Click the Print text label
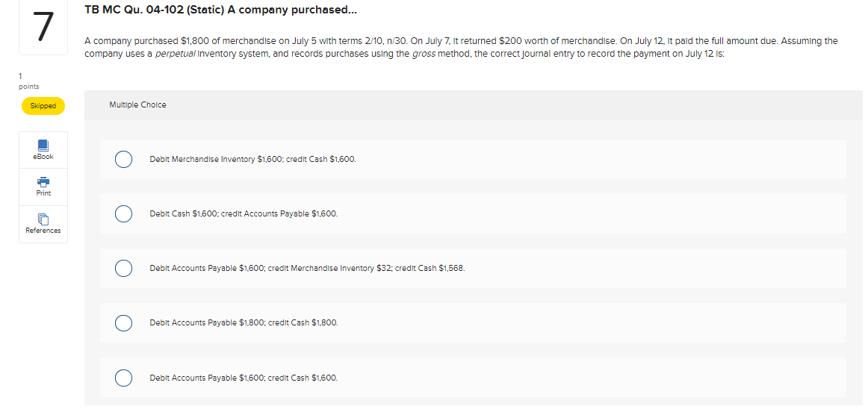The image size is (868, 409). pos(43,193)
